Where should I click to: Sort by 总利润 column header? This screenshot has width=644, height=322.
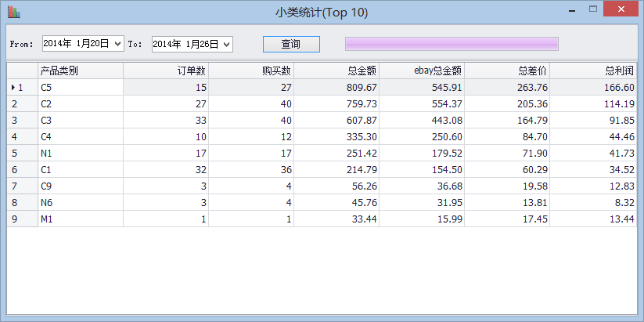click(x=593, y=71)
